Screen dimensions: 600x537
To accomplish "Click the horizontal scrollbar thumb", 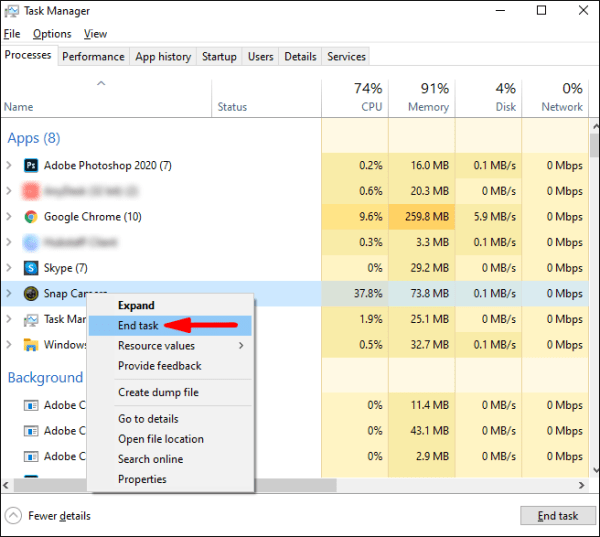I will [x=175, y=485].
